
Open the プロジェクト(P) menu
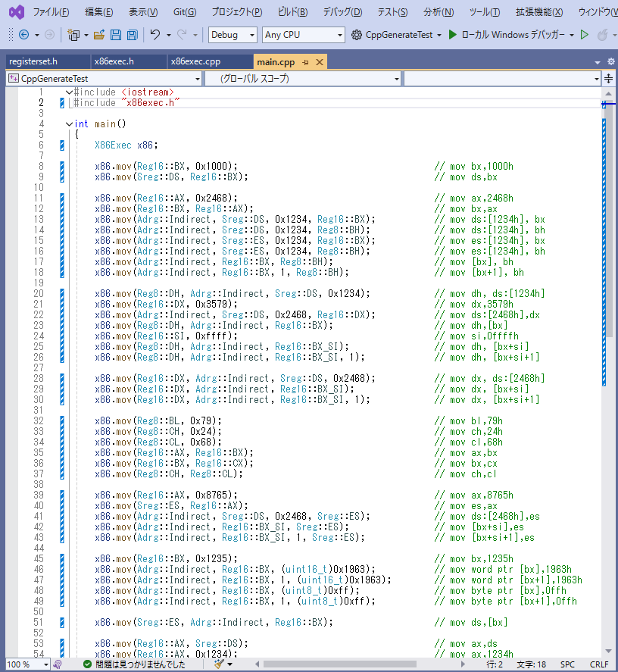tap(237, 12)
